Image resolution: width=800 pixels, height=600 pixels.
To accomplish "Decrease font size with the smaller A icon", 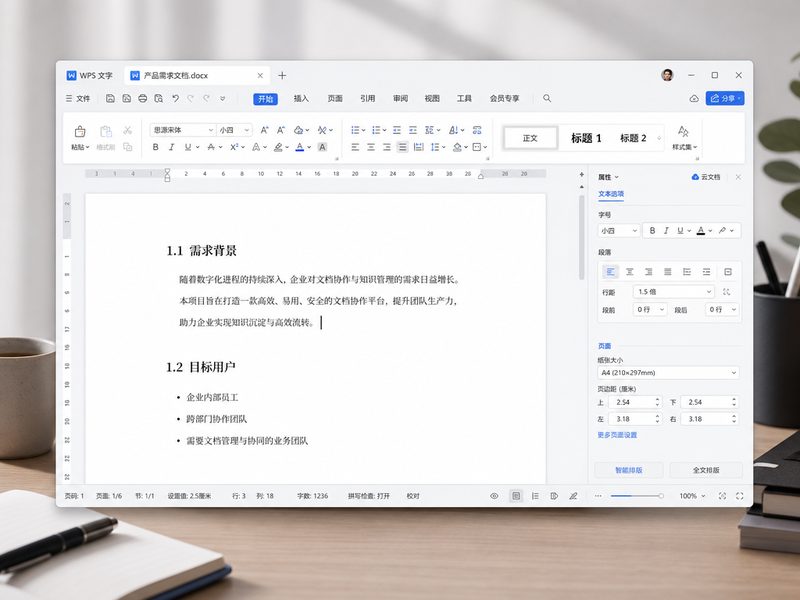I will tap(281, 130).
